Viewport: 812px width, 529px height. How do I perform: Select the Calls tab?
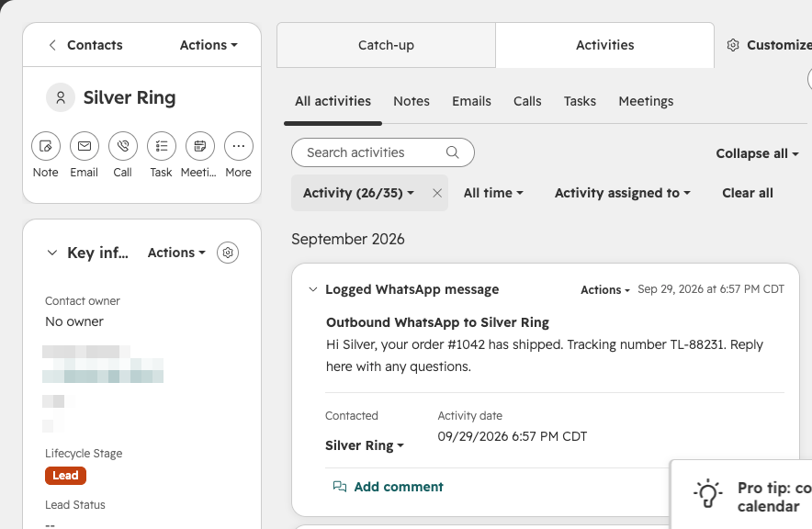(x=527, y=101)
